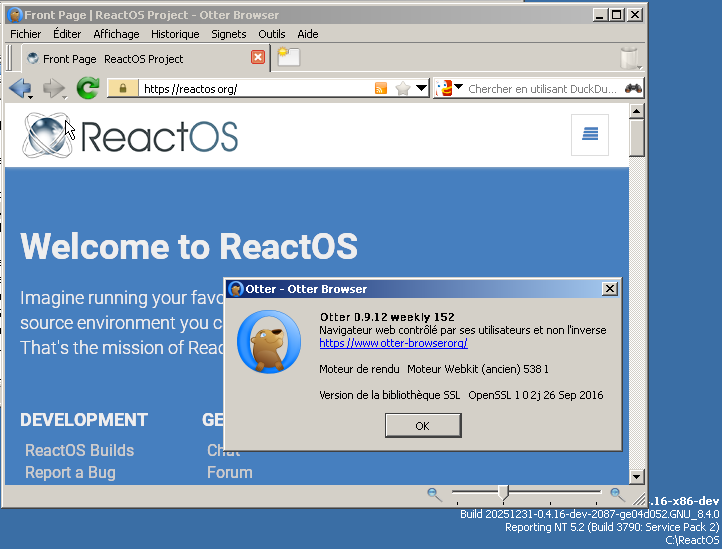Click the binoculars search icon
The image size is (722, 549).
coord(633,89)
